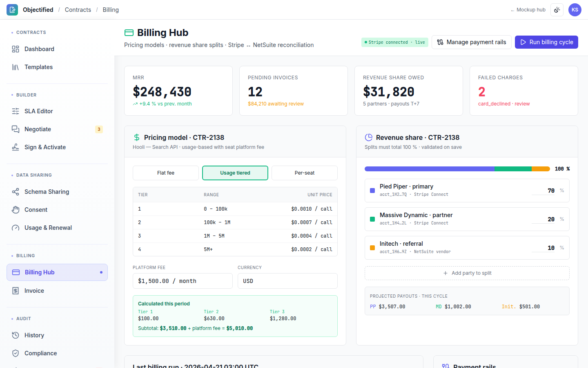Click the Pending Invoices 12 card

tap(294, 91)
